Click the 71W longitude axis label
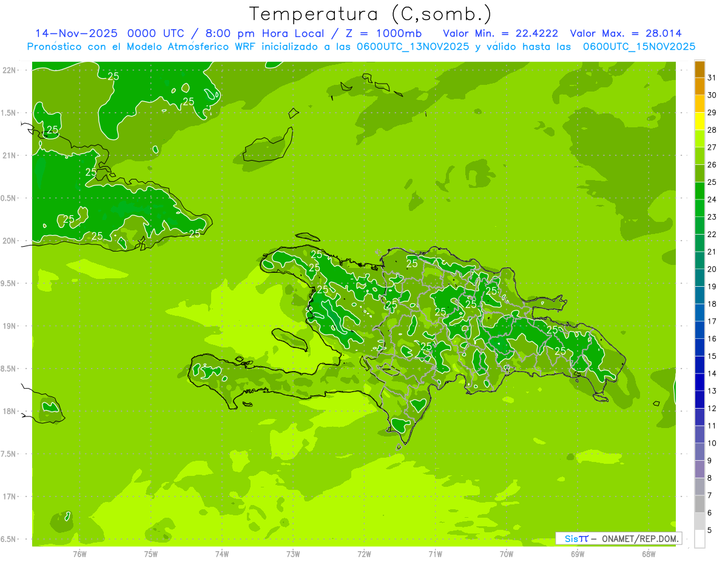The image size is (728, 562). click(435, 554)
